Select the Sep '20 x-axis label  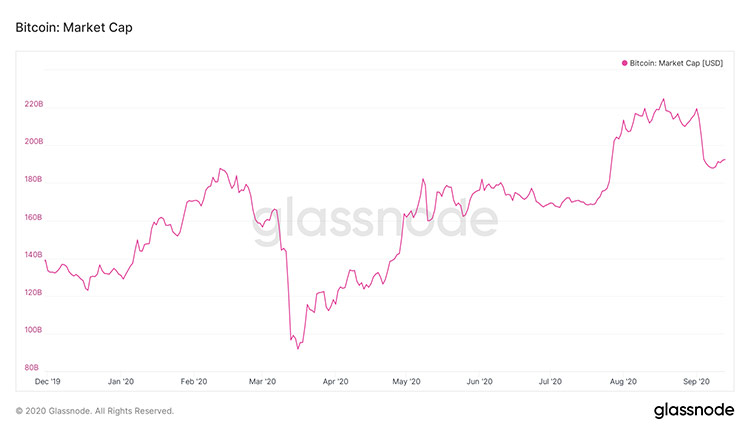696,381
